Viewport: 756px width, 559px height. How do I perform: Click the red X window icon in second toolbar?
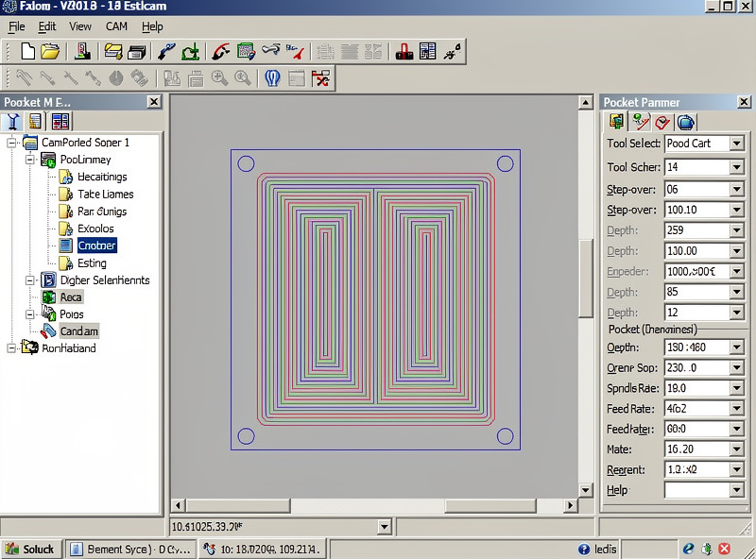320,78
